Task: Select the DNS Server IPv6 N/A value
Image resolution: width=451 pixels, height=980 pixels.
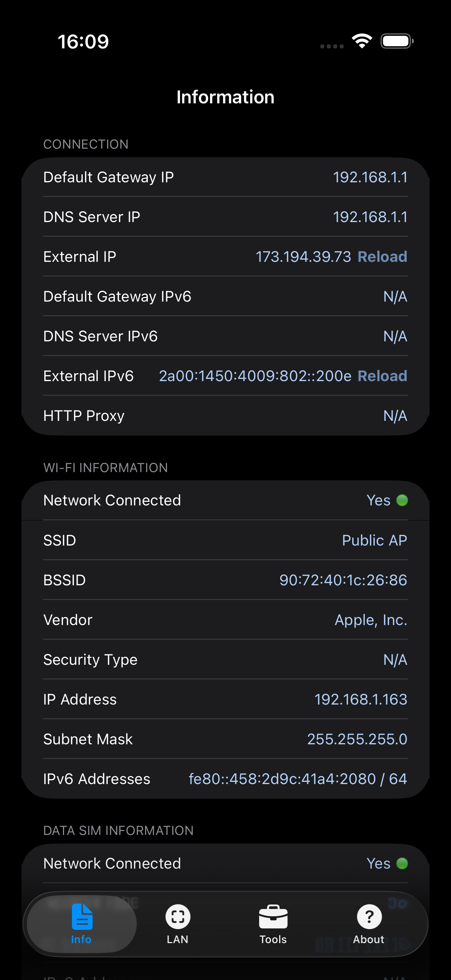Action: click(395, 336)
